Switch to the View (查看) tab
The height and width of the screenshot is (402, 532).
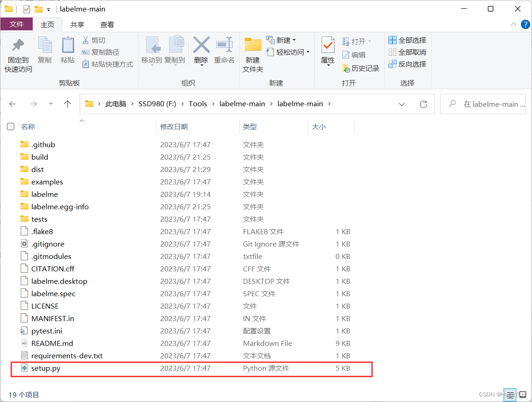pyautogui.click(x=107, y=24)
